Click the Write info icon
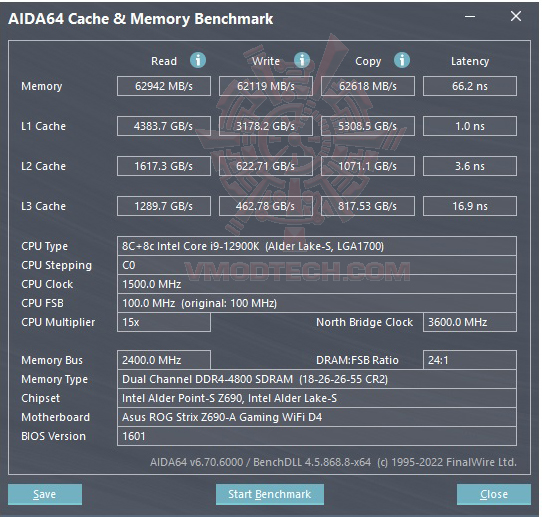Image resolution: width=542 pixels, height=517 pixels. pyautogui.click(x=302, y=60)
